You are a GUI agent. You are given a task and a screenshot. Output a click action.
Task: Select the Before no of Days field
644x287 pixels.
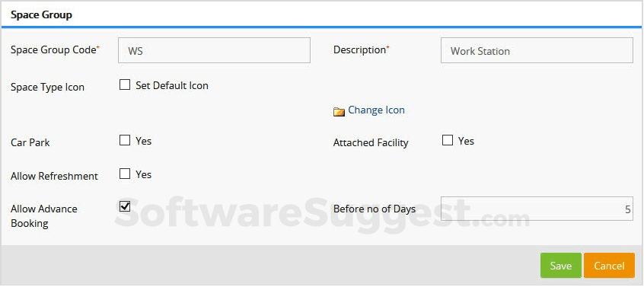pos(537,209)
